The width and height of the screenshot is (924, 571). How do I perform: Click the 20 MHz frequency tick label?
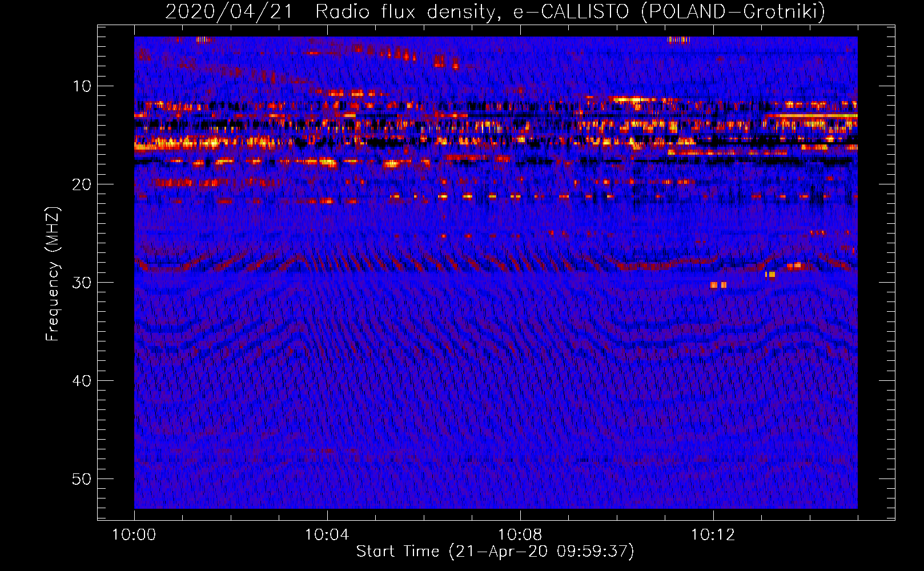pos(82,184)
